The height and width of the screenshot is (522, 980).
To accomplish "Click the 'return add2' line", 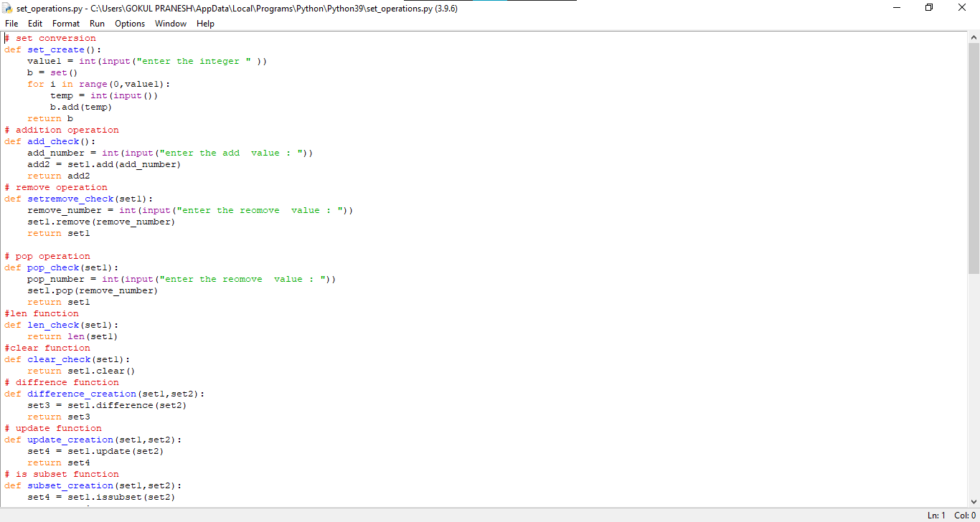I will tap(59, 176).
